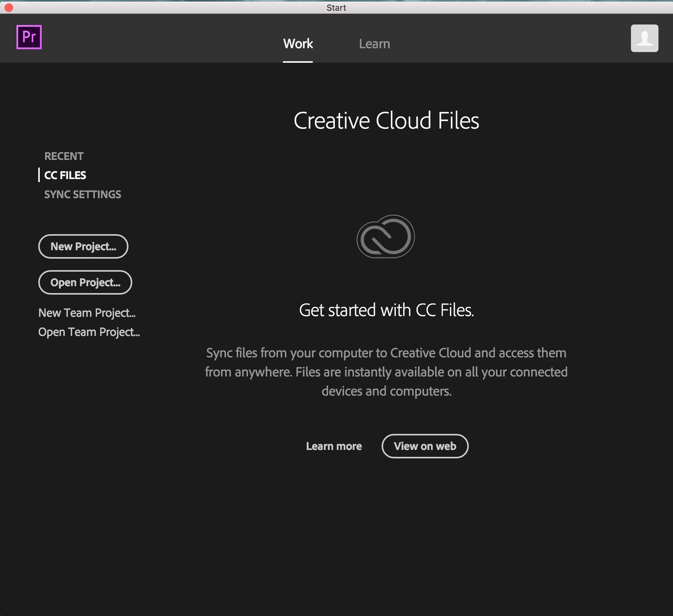Choose New Team Project... link
Image resolution: width=673 pixels, height=616 pixels.
pyautogui.click(x=87, y=313)
